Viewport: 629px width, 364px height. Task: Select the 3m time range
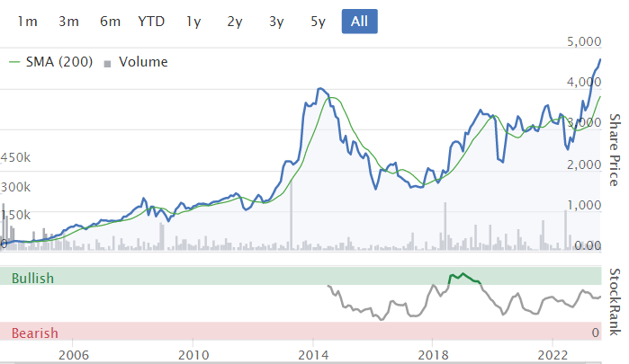[x=68, y=22]
